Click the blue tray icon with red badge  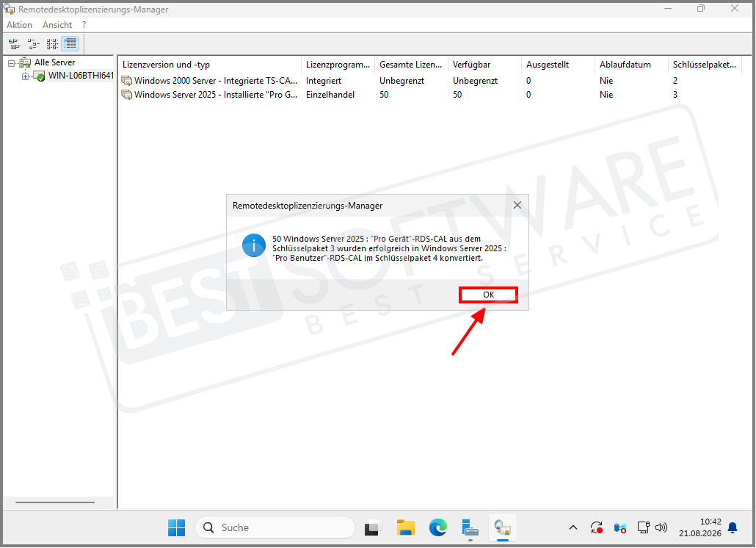(620, 527)
